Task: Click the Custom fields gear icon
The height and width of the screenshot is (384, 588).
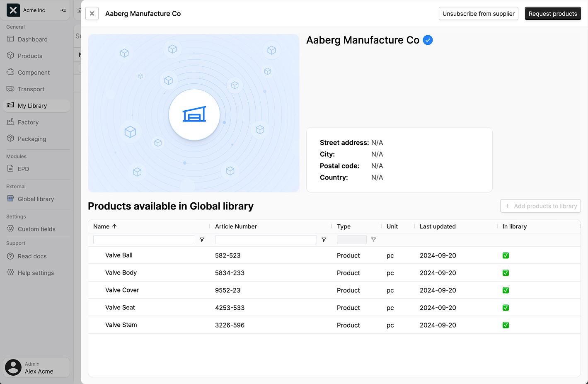Action: pos(10,228)
